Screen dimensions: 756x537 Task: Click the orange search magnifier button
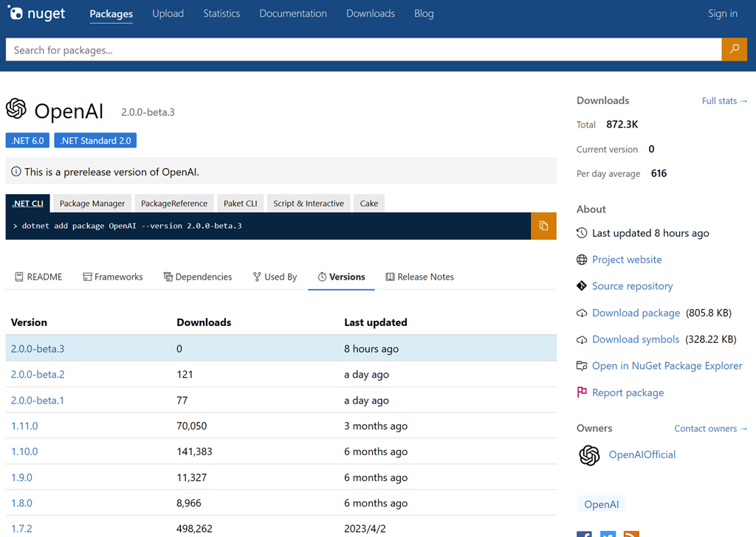click(x=734, y=49)
